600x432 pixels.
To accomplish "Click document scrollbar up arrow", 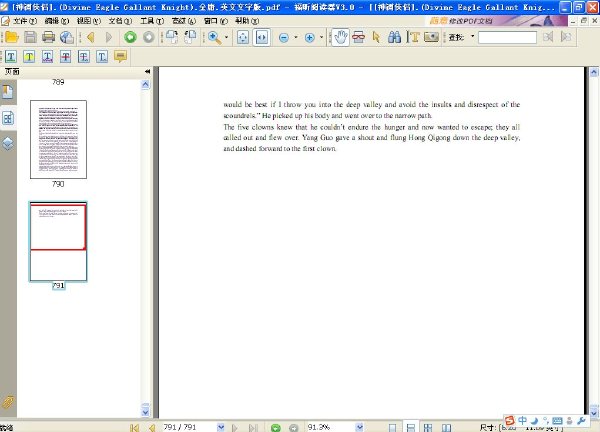I will (594, 72).
